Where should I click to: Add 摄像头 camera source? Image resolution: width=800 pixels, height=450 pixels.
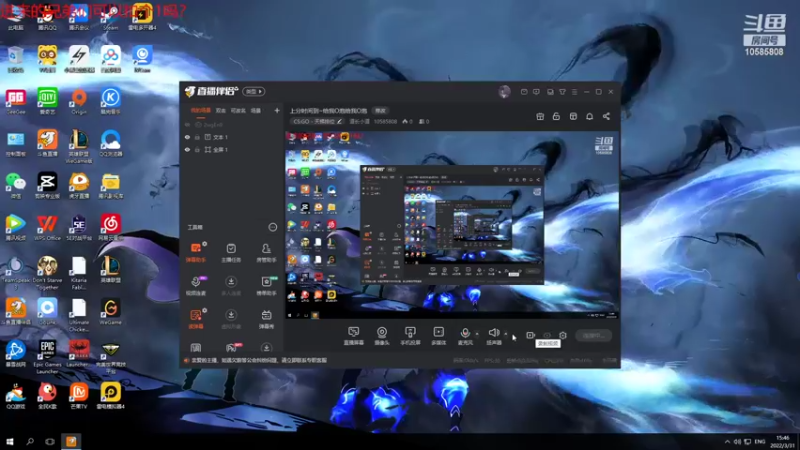pyautogui.click(x=382, y=336)
